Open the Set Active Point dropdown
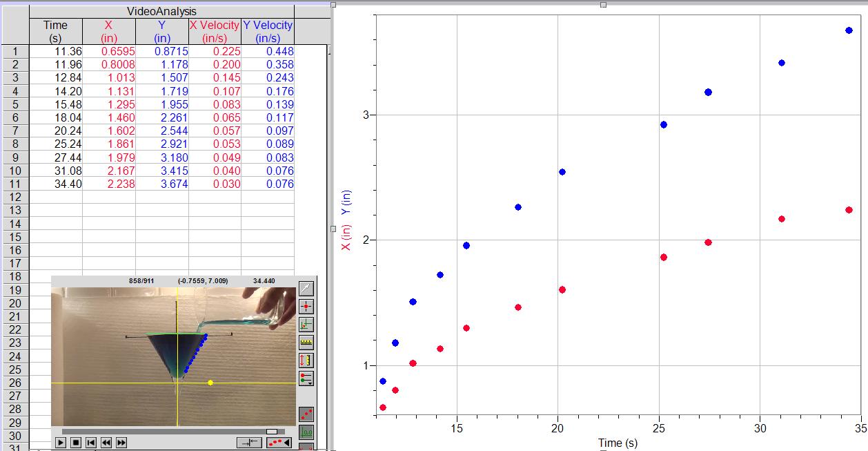 (x=306, y=378)
